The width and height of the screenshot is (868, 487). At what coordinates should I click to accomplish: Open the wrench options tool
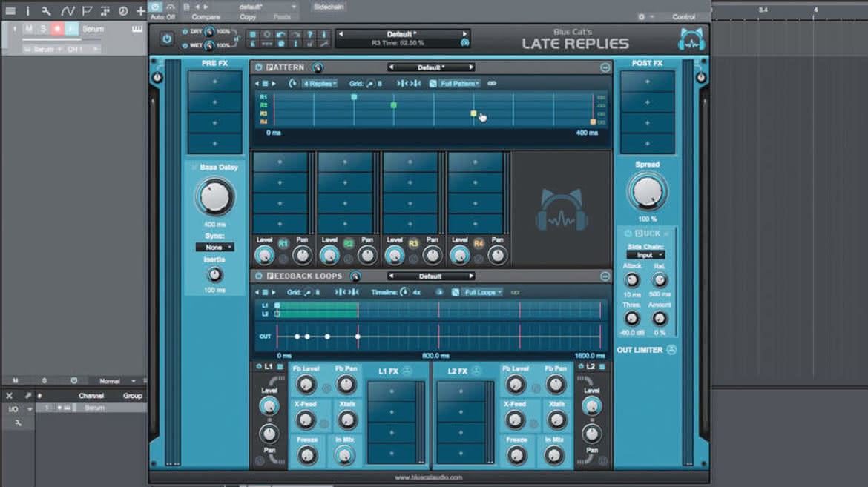pyautogui.click(x=47, y=10)
